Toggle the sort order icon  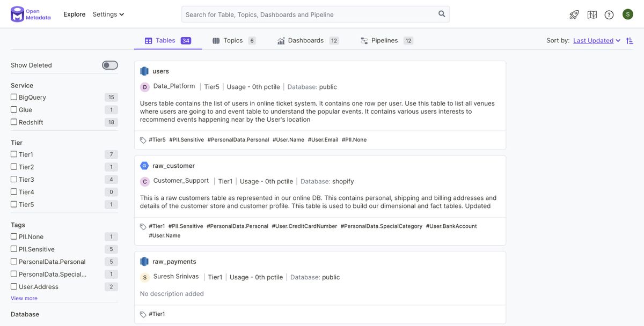tap(630, 41)
